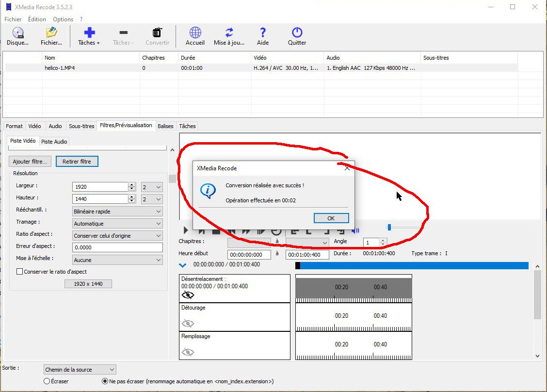Open the Options menu
The image size is (547, 392).
pos(63,19)
